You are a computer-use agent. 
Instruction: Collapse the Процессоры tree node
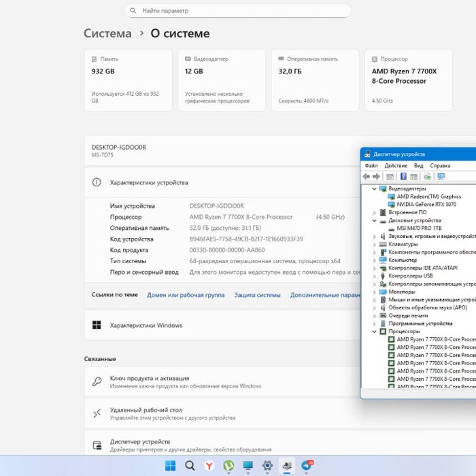point(374,331)
